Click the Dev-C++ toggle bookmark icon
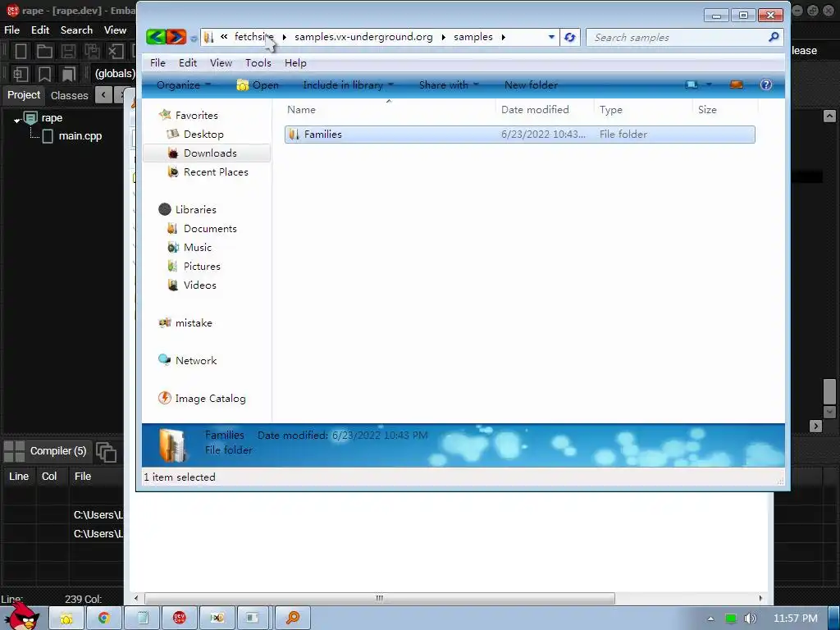The image size is (840, 630). [x=44, y=73]
